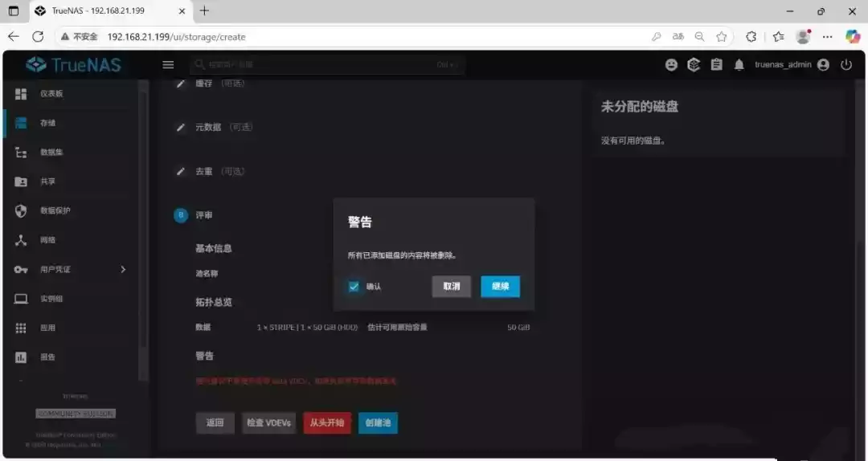Close the TrueNAS browser tab
This screenshot has width=868, height=461.
(x=182, y=11)
